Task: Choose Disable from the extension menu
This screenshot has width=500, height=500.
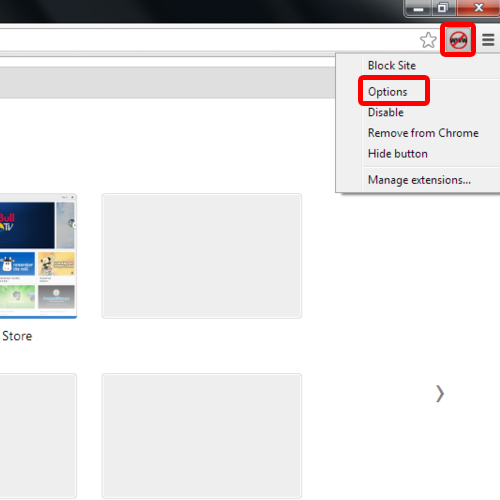Action: (x=386, y=112)
